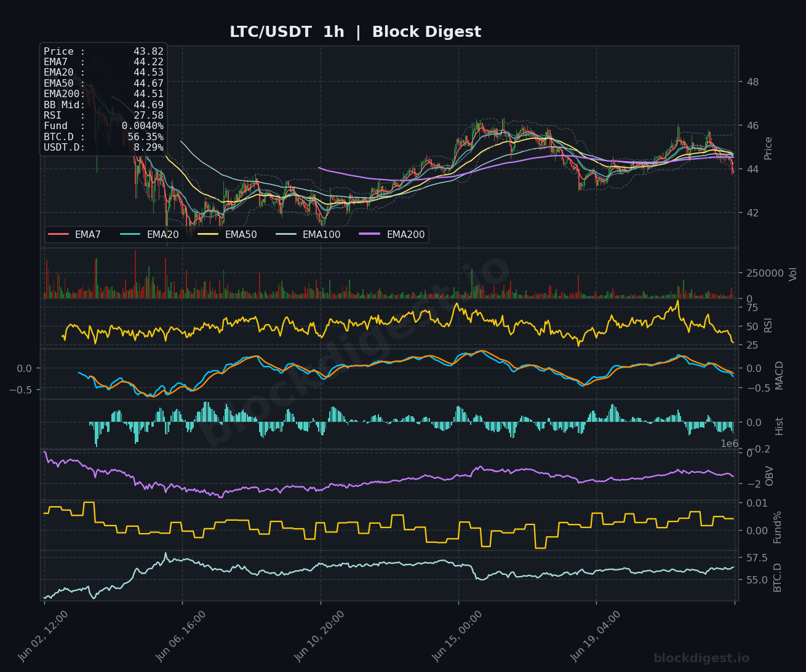Image resolution: width=806 pixels, height=672 pixels.
Task: Click the yellow EMA50 legend color line
Action: pyautogui.click(x=209, y=234)
